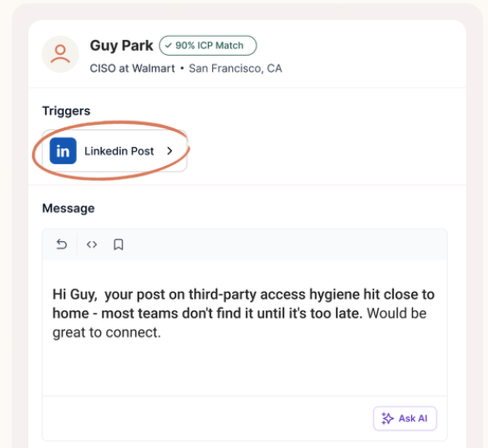The height and width of the screenshot is (448, 488).
Task: Open the 90% ICP Match badge
Action: (208, 46)
